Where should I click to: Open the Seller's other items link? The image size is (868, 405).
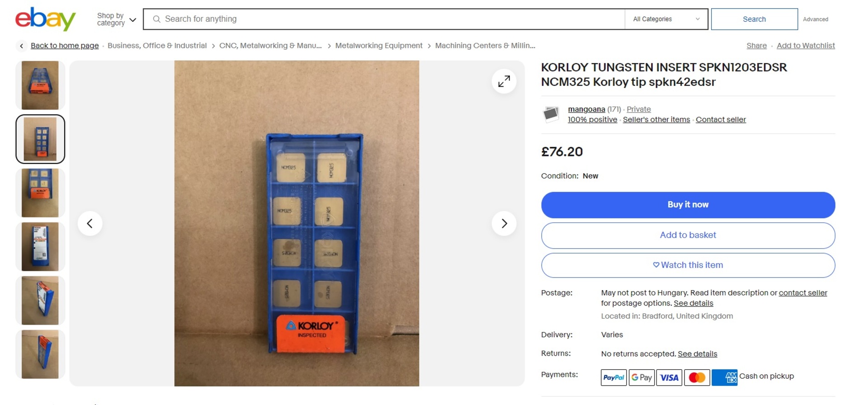pyautogui.click(x=656, y=120)
